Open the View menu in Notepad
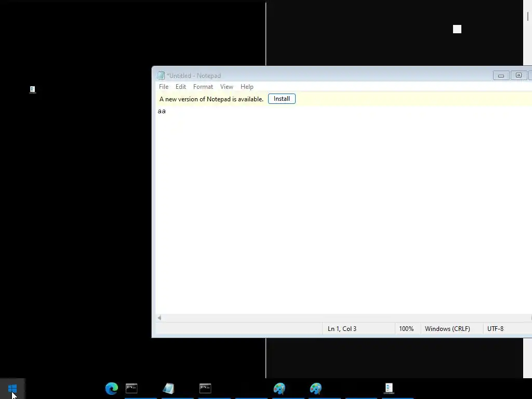532x399 pixels. pos(227,87)
